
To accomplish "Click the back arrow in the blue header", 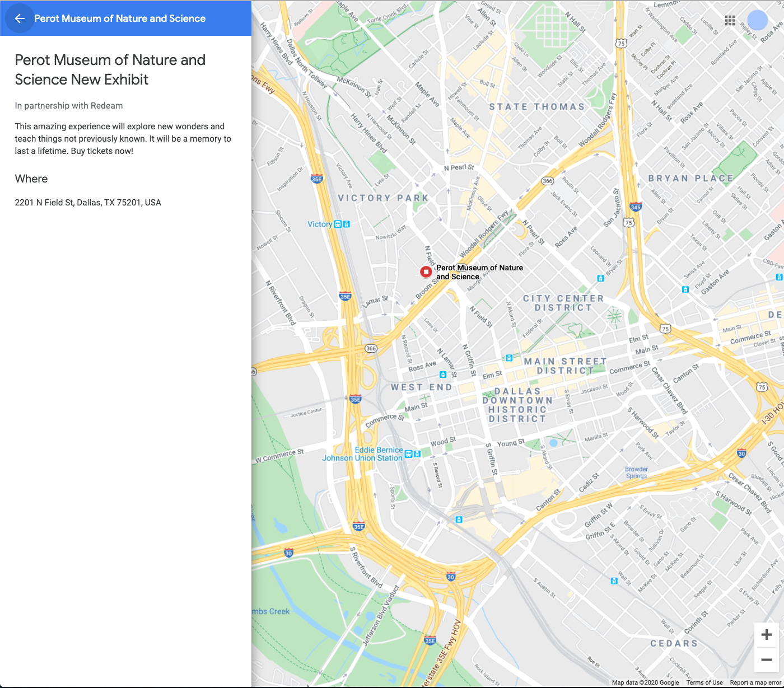I will (x=20, y=18).
